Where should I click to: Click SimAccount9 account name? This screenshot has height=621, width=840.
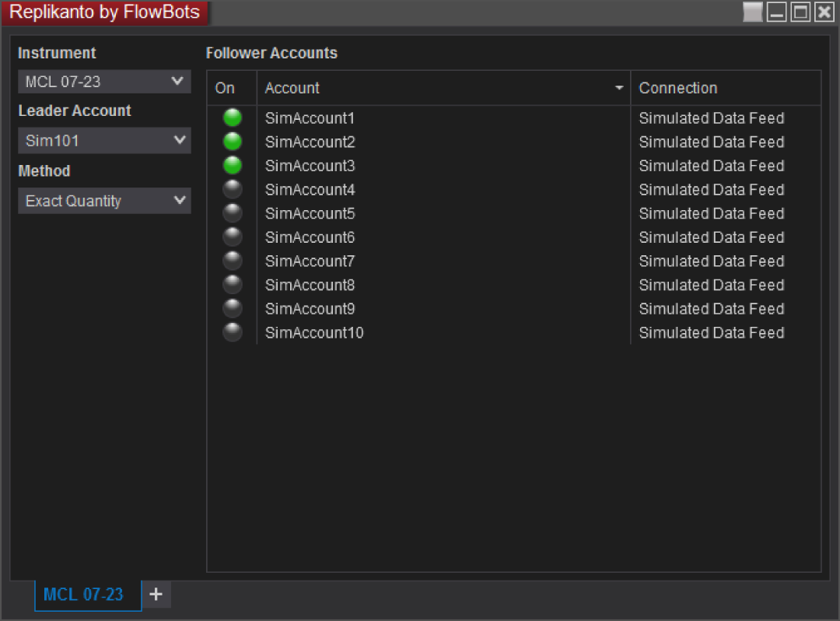pyautogui.click(x=310, y=309)
